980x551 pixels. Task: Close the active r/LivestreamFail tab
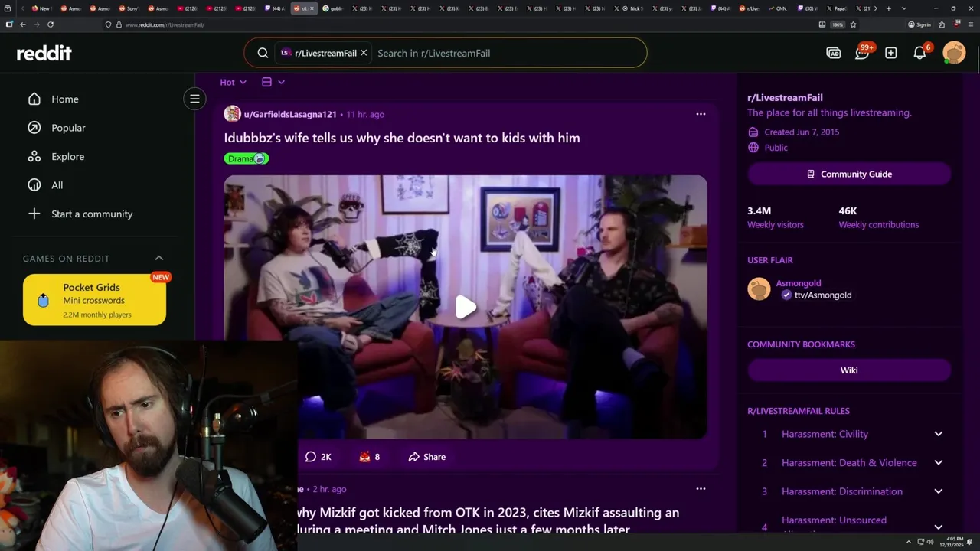[312, 8]
